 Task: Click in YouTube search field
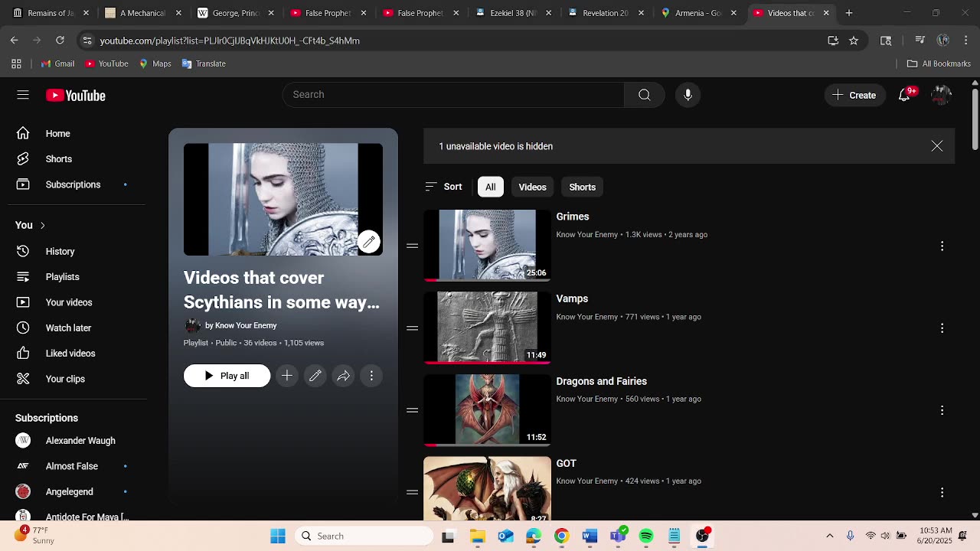coord(453,95)
